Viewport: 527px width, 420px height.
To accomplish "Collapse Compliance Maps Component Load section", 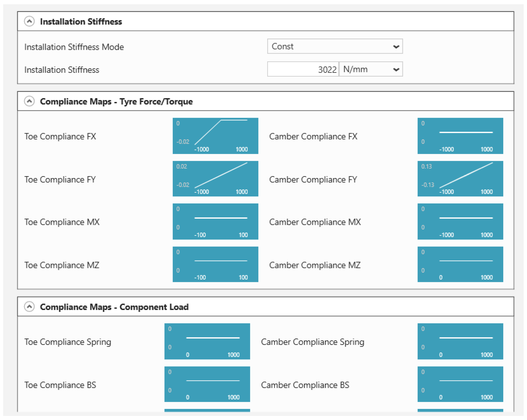I will pyautogui.click(x=29, y=306).
